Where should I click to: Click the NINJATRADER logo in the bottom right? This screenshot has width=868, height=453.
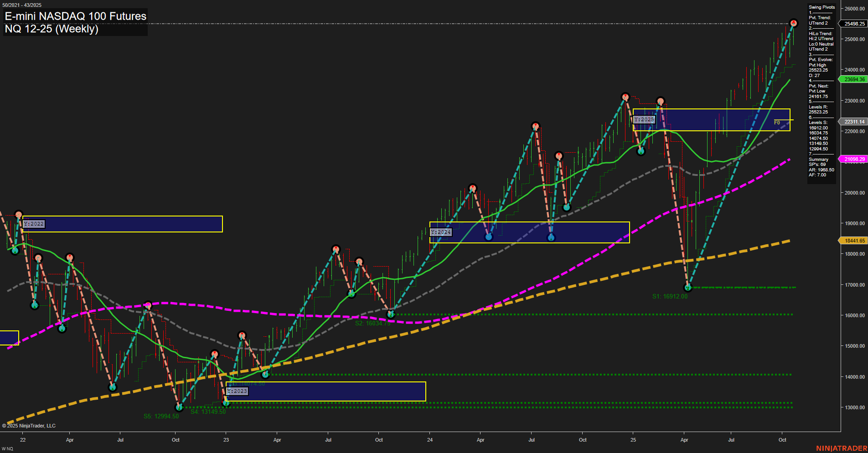point(841,448)
